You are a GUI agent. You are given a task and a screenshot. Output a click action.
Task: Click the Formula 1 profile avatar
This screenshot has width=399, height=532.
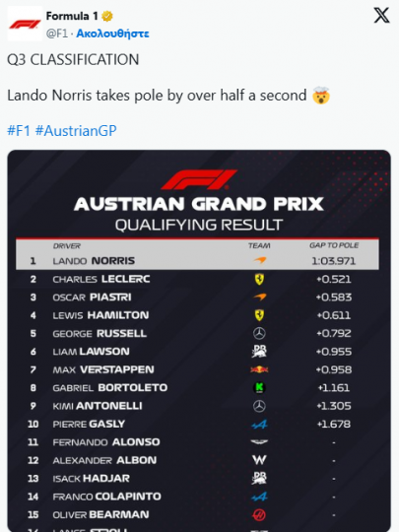click(x=25, y=24)
